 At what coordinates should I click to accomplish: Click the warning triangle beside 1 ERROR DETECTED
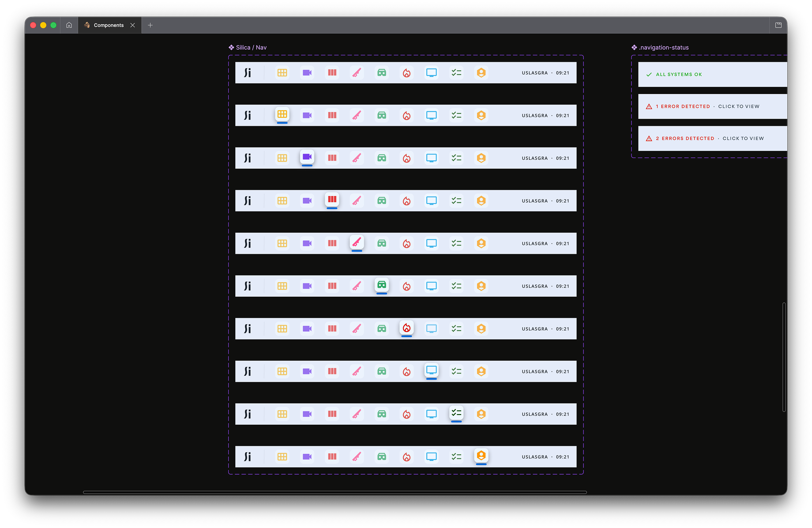(x=649, y=106)
